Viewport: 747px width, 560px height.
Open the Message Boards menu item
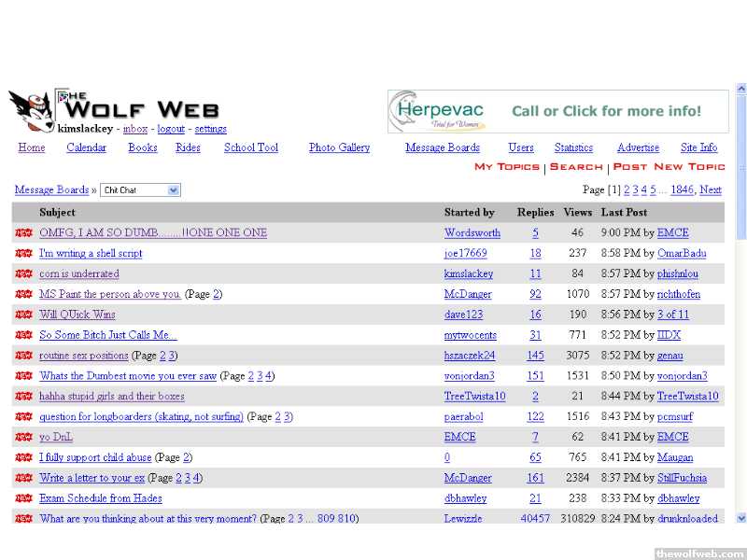coord(442,147)
